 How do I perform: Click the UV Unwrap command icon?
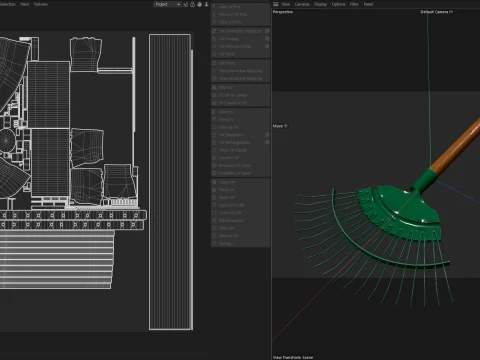pyautogui.click(x=214, y=39)
